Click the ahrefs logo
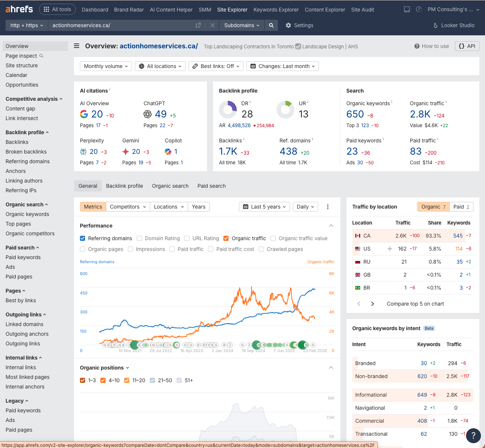This screenshot has height=448, width=485. (x=19, y=9)
